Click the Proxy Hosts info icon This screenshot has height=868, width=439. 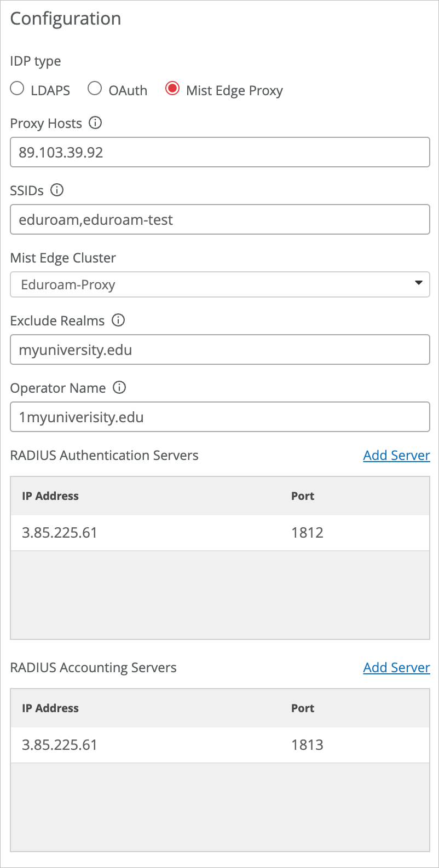coord(95,123)
